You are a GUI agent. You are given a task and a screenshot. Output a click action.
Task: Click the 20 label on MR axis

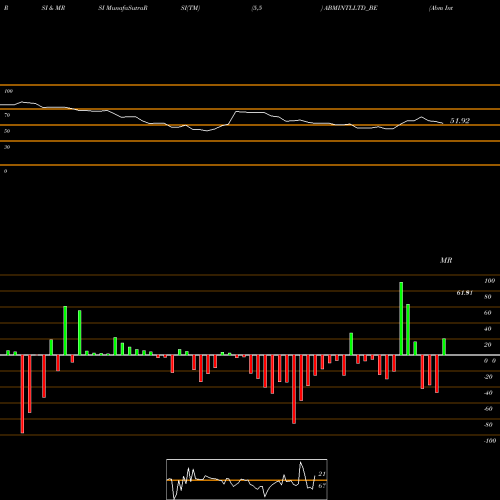coord(488,345)
